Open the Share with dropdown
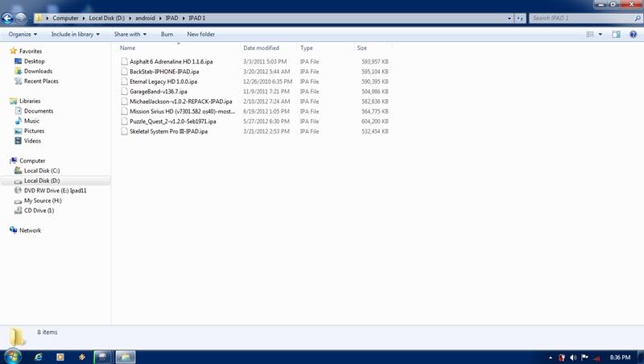 [130, 34]
